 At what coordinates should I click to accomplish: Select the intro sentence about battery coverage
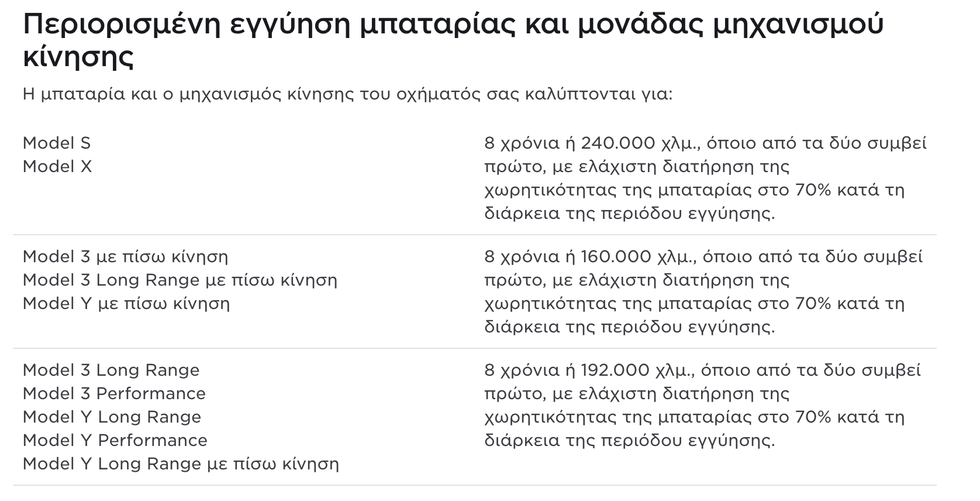click(348, 94)
